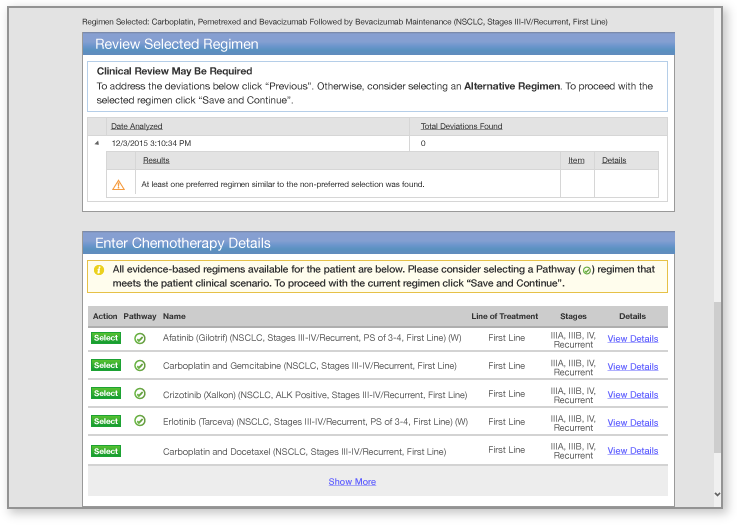Screen dimensions: 737x525
Task: Click the orange warning triangle icon
Action: [118, 184]
